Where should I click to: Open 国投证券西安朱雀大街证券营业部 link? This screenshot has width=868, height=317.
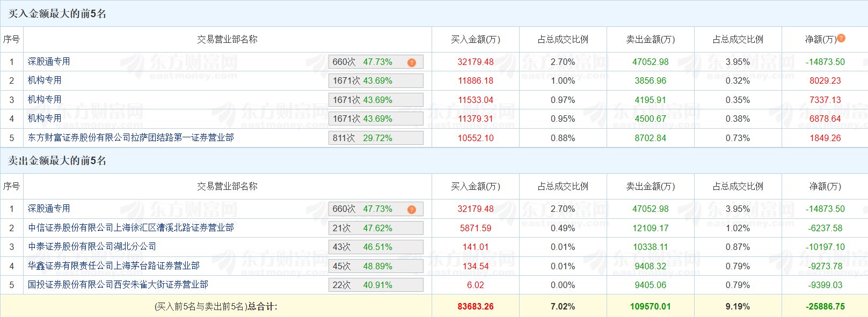tap(118, 285)
